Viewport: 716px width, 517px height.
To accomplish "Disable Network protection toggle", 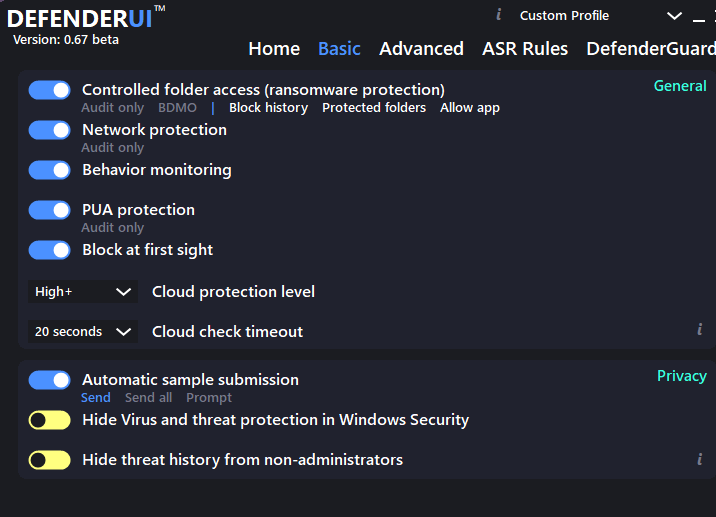I will tap(49, 130).
